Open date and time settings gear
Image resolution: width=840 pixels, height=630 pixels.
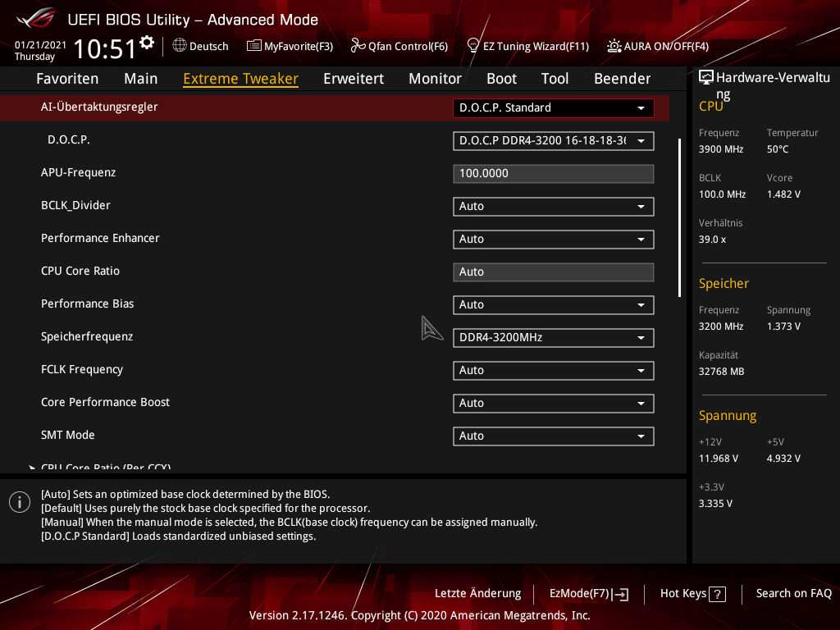147,43
